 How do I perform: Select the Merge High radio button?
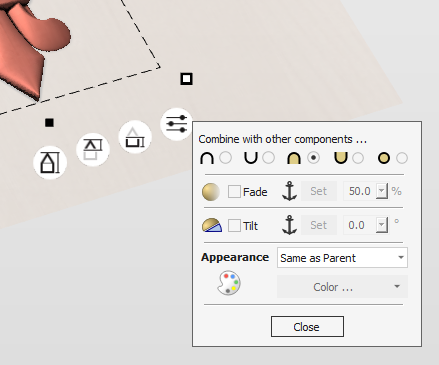(313, 158)
